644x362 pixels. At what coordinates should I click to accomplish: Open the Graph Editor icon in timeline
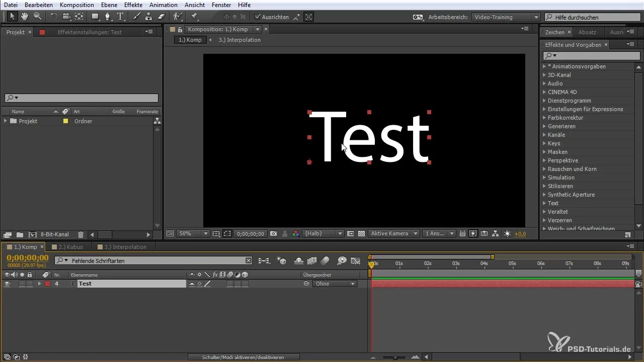pyautogui.click(x=356, y=260)
